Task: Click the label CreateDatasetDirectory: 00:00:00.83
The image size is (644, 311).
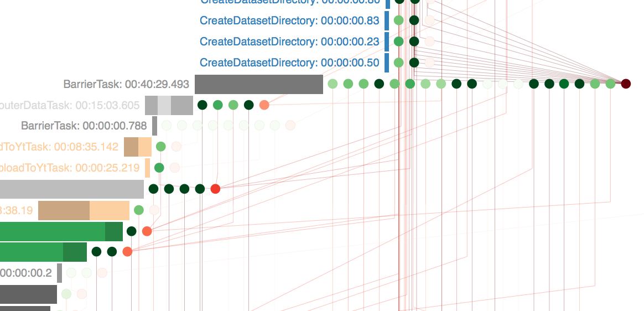Action: pos(289,20)
